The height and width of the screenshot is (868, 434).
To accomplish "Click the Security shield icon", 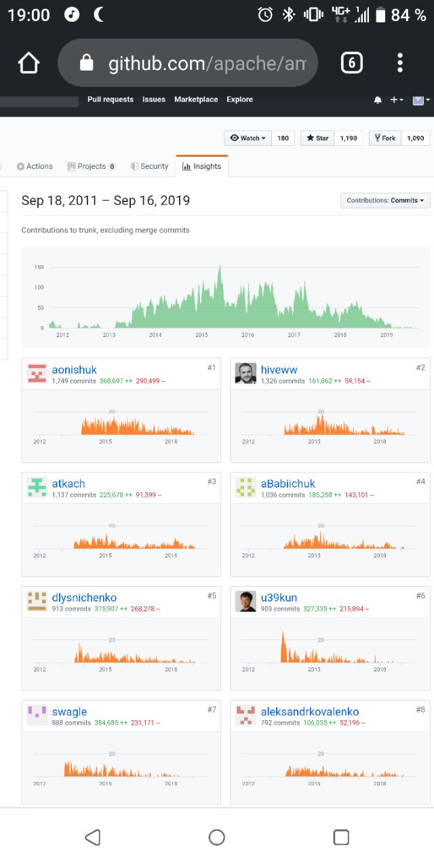I will click(x=134, y=166).
